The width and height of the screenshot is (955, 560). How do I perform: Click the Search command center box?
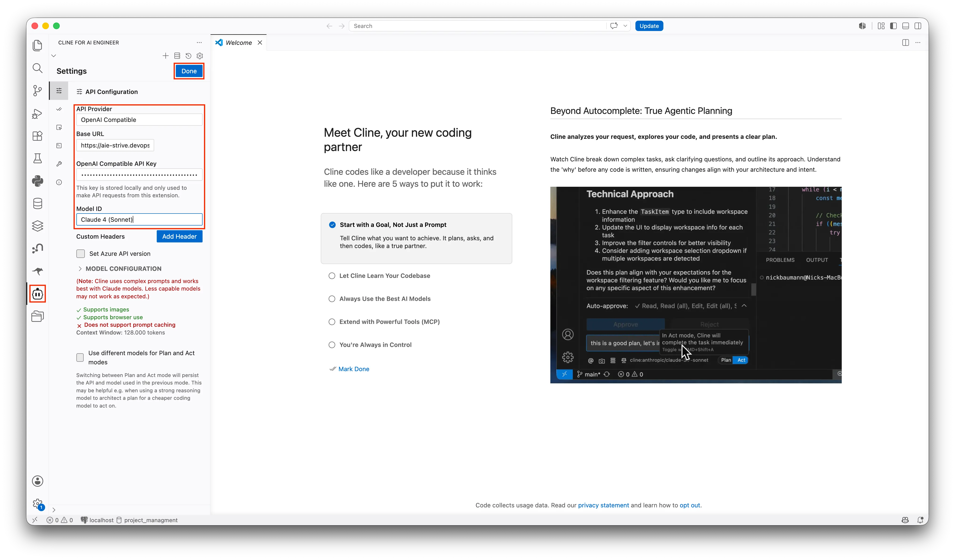(477, 26)
